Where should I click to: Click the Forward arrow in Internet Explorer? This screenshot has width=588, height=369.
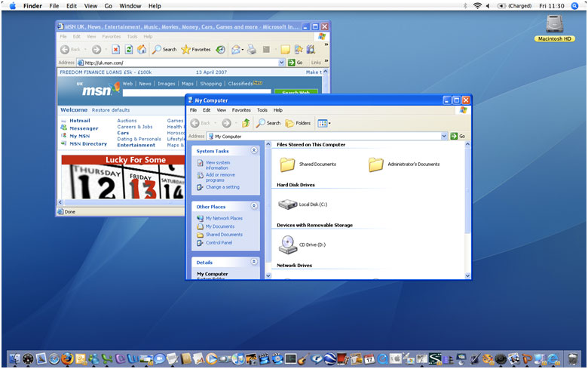tap(96, 49)
